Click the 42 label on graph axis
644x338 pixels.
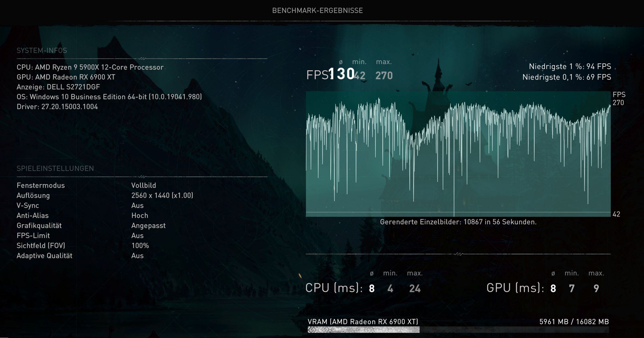616,214
